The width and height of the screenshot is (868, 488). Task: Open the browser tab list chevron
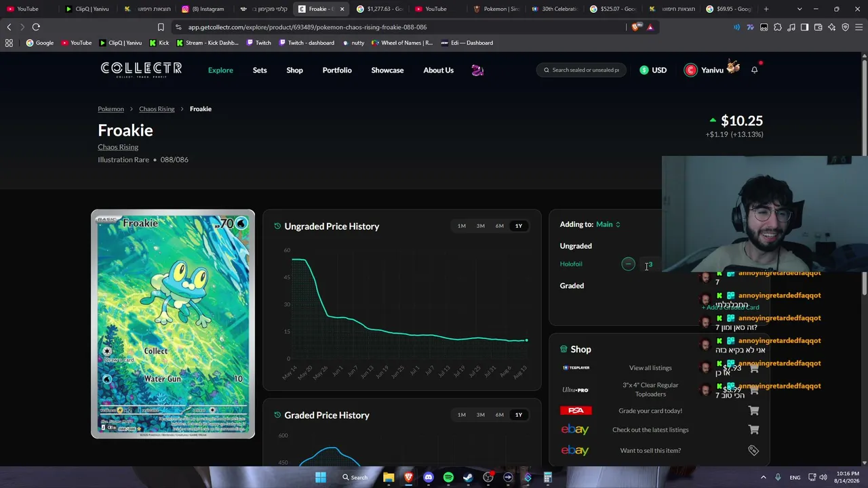pyautogui.click(x=800, y=9)
